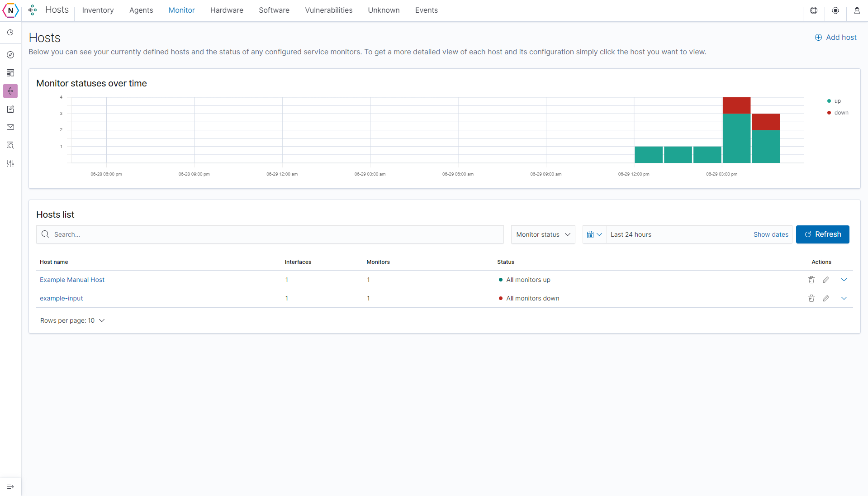Click 'All monitors down' status text

pyautogui.click(x=532, y=298)
